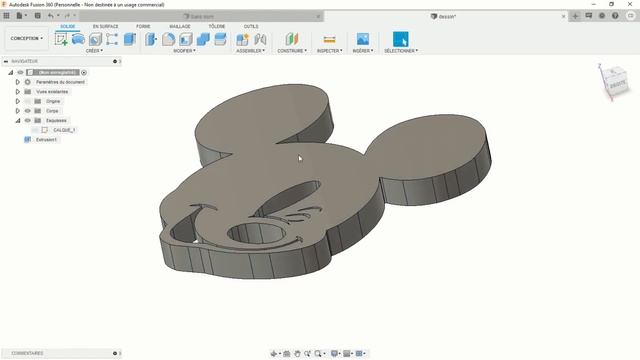The image size is (640, 360).
Task: Click the Save icon
Action: click(38, 16)
